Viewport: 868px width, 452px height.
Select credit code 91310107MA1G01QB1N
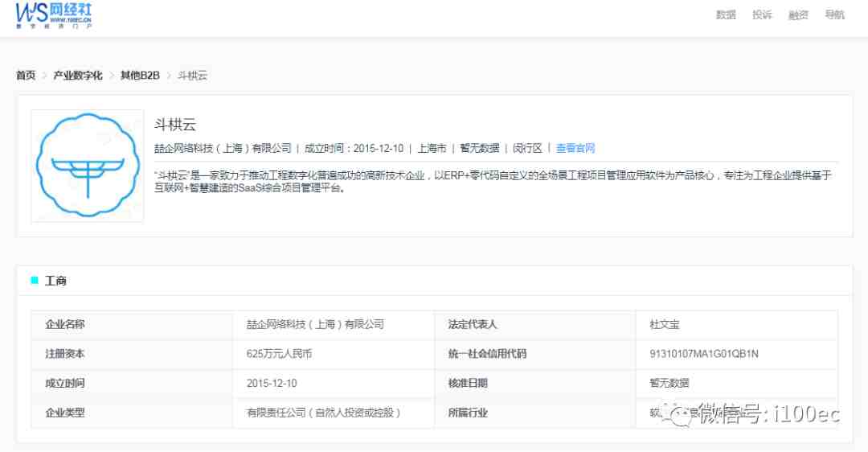(x=703, y=354)
